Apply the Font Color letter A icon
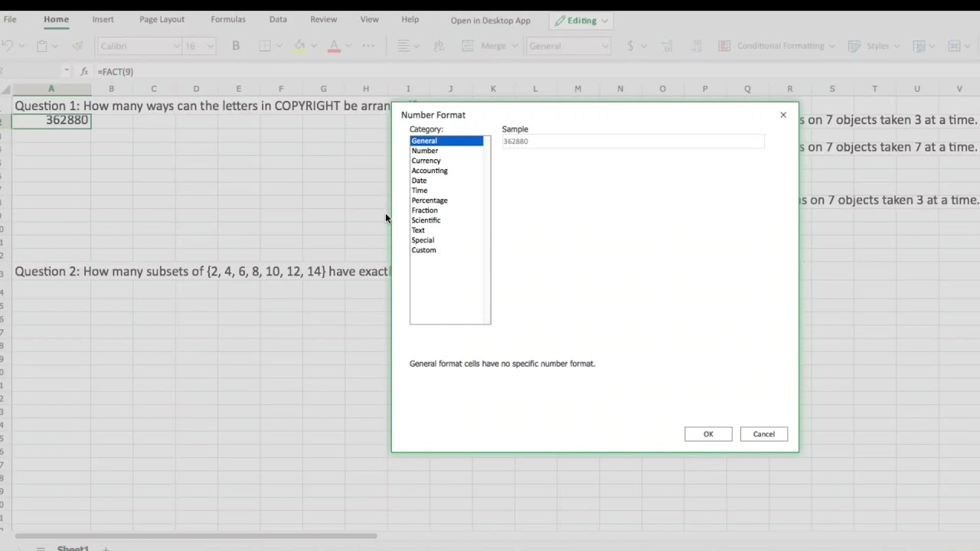The image size is (980, 551). tap(334, 46)
